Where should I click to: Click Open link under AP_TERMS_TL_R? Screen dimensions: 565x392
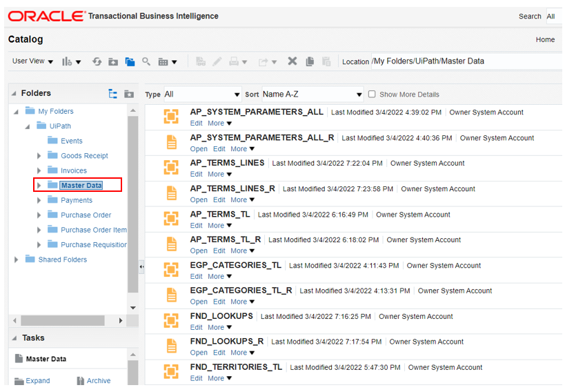pos(199,251)
